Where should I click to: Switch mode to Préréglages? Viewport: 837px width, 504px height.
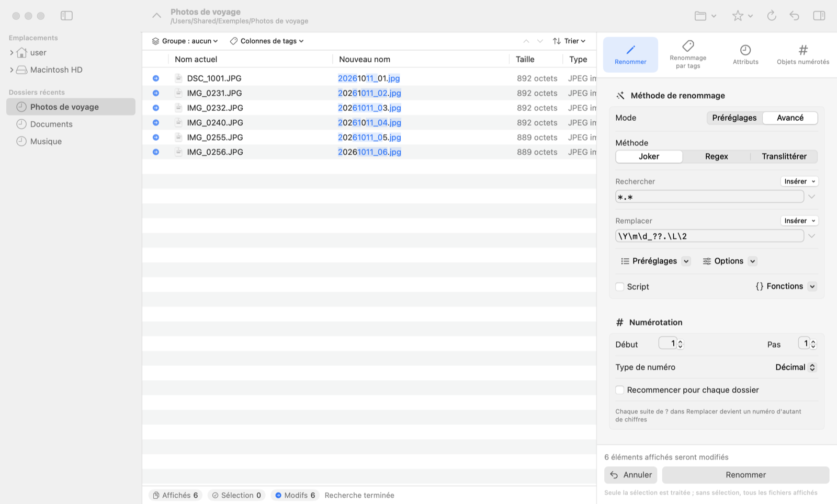(x=734, y=118)
